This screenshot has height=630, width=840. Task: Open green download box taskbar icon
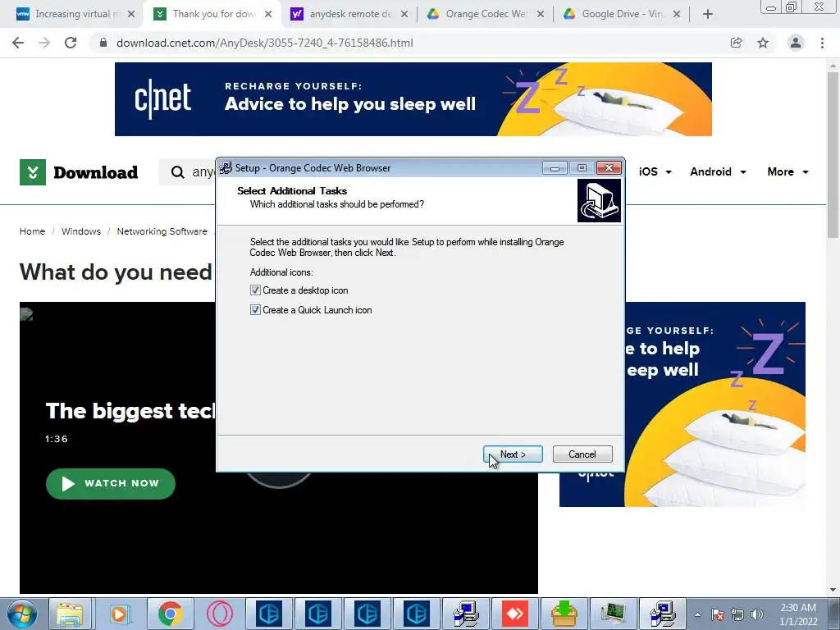(x=564, y=614)
